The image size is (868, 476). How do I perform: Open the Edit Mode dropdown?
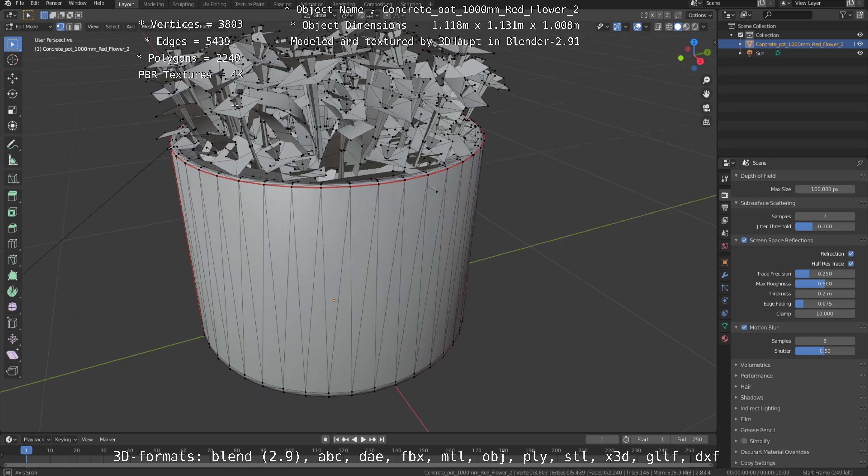tap(29, 27)
